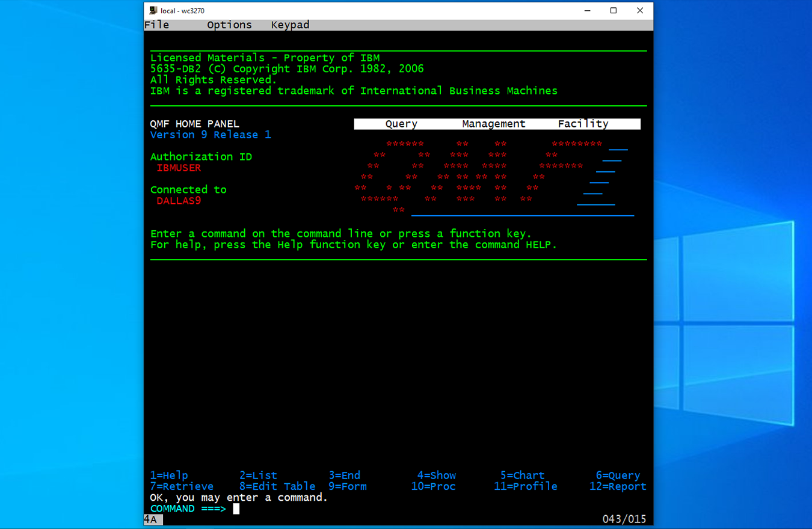The width and height of the screenshot is (812, 529).
Task: Click the 12=Report function key
Action: pyautogui.click(x=618, y=486)
